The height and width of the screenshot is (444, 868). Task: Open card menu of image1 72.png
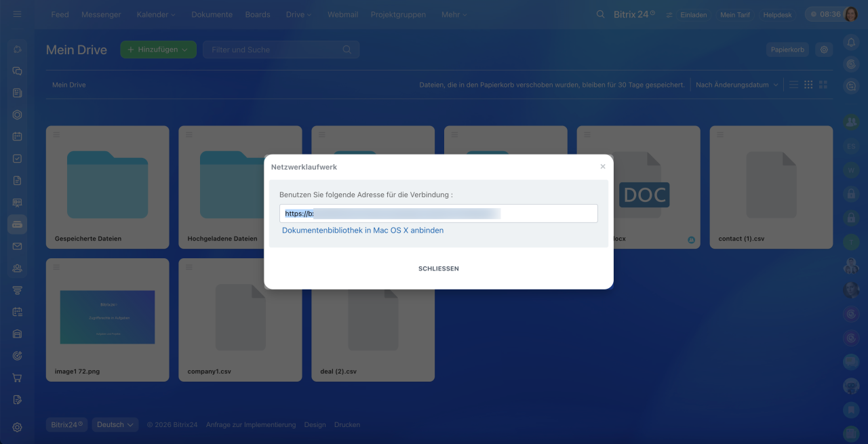pos(56,268)
